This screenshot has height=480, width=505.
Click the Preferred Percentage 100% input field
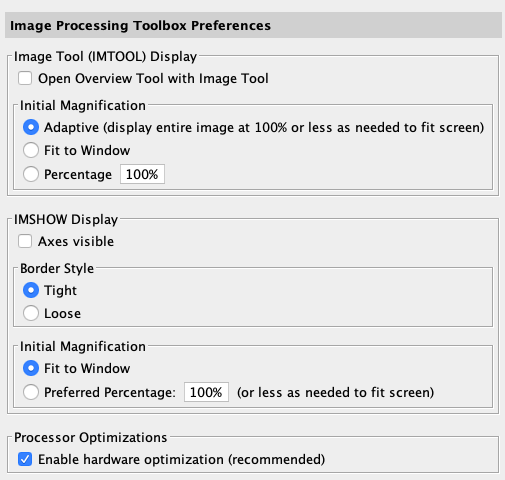pyautogui.click(x=206, y=392)
